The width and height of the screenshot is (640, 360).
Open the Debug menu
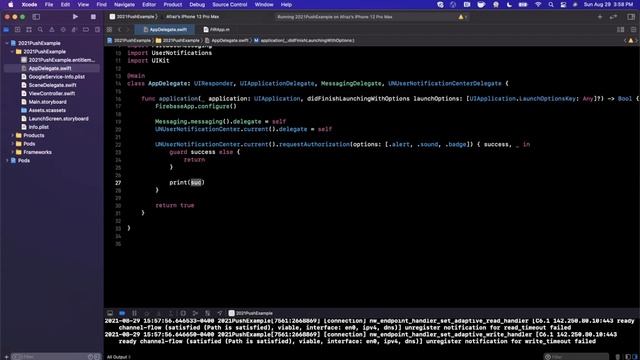pyautogui.click(x=197, y=4)
